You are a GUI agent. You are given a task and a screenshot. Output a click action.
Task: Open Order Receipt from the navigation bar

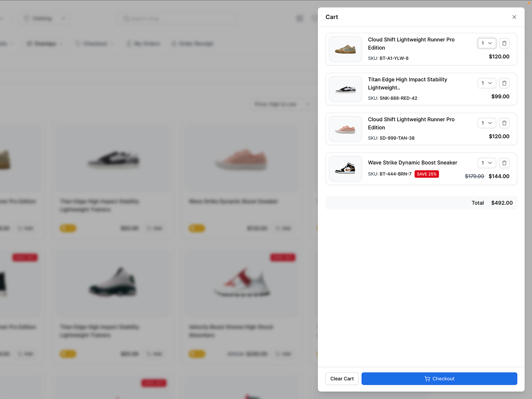pos(192,44)
